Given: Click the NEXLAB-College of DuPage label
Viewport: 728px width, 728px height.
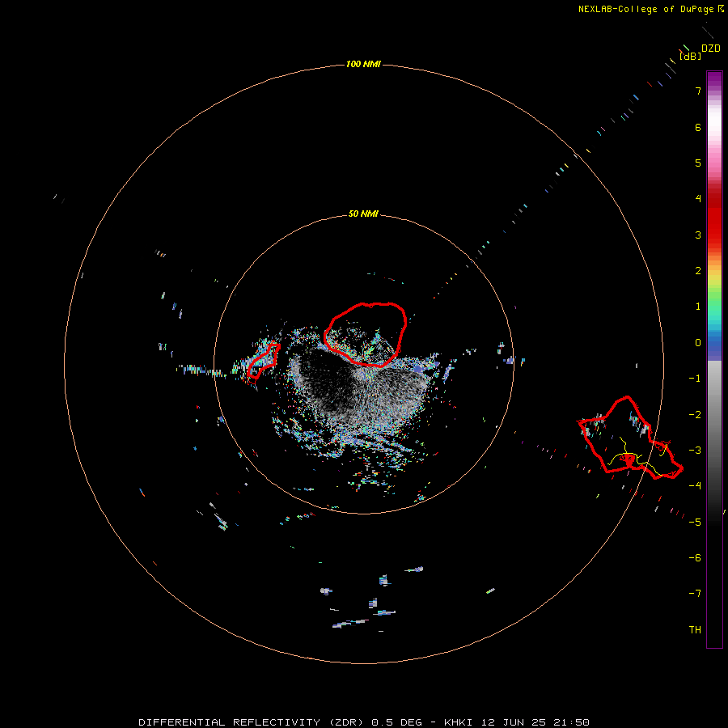Looking at the screenshot, I should point(645,9).
